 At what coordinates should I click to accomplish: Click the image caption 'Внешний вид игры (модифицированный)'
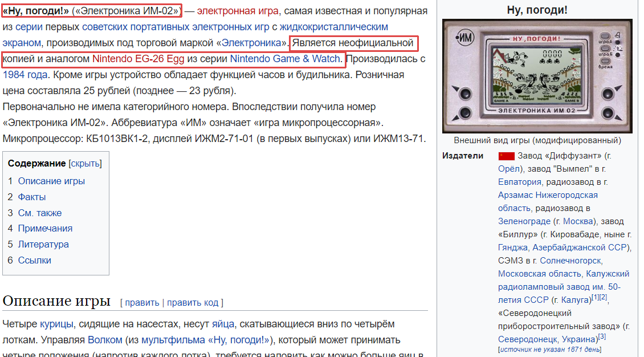(x=537, y=140)
